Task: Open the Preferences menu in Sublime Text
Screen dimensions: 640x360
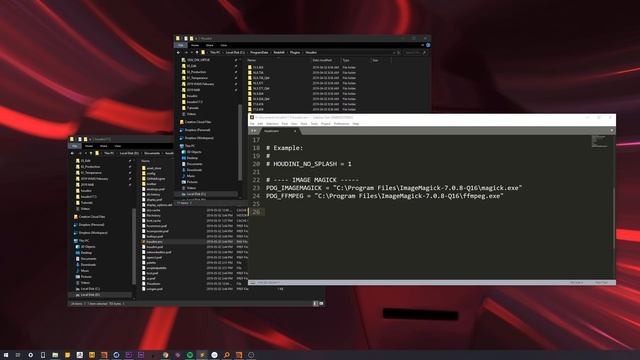Action: click(x=342, y=124)
